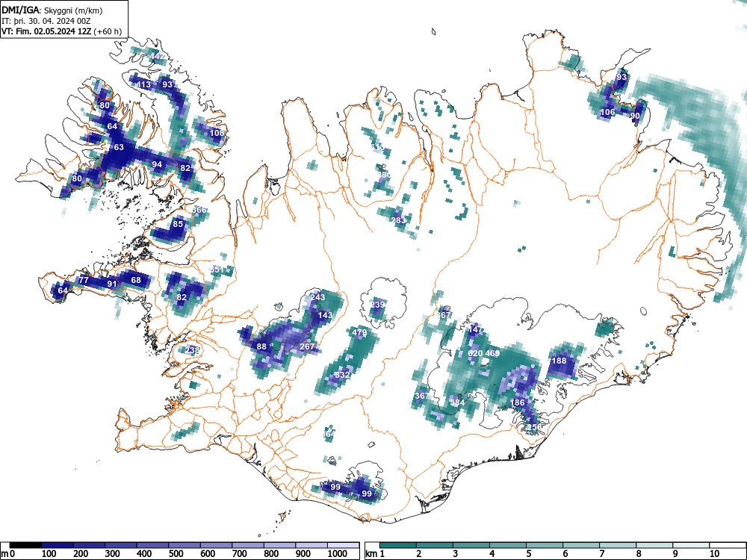Screen dimensions: 747x560
Task: Click the visibility value '584' on the map
Action: pos(457,402)
